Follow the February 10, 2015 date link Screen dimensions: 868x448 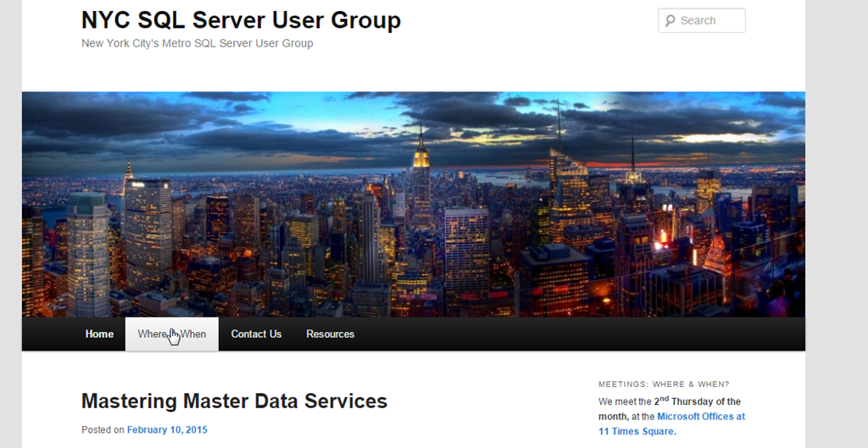pos(167,430)
